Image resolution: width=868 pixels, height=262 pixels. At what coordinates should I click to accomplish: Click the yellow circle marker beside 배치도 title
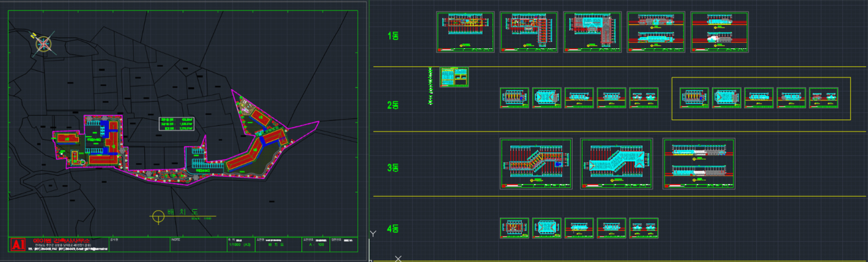(x=158, y=216)
